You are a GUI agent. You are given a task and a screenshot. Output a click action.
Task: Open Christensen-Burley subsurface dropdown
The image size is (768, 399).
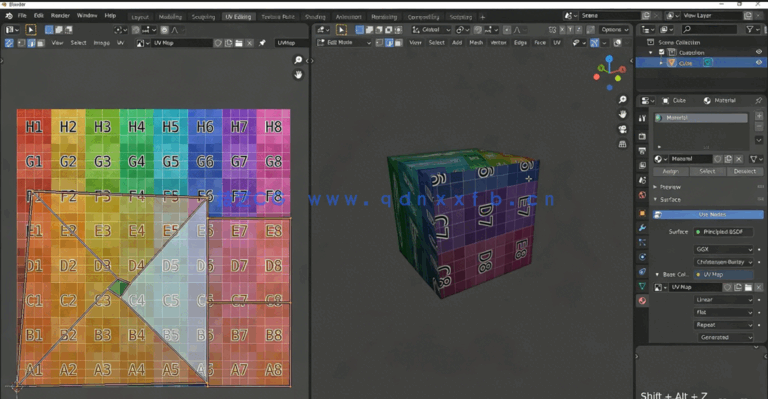pos(723,262)
